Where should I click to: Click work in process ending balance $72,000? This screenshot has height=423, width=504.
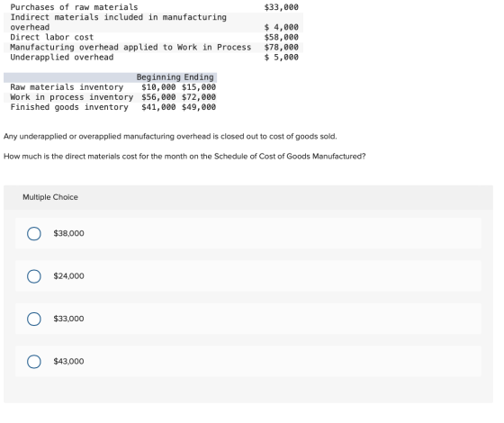coord(199,97)
